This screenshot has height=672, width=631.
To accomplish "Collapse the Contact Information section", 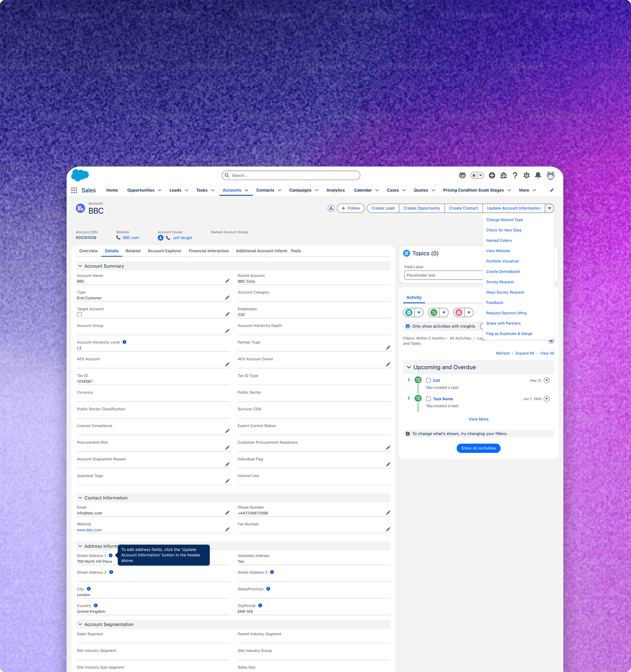I will [x=80, y=498].
